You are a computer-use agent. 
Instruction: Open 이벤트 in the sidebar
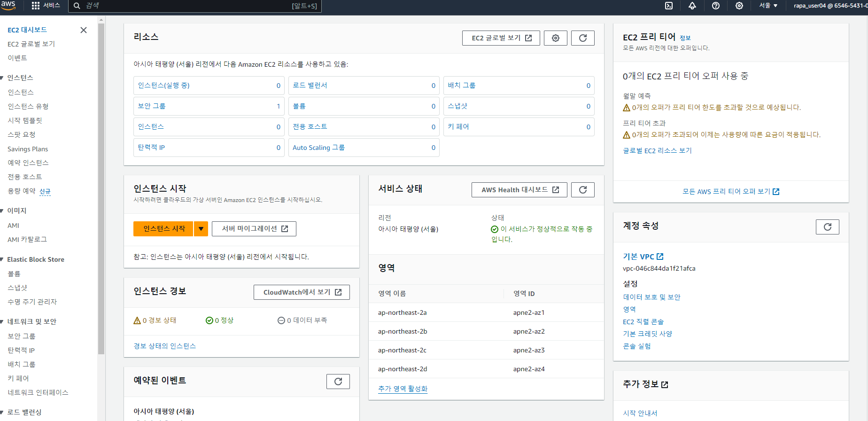click(x=17, y=58)
